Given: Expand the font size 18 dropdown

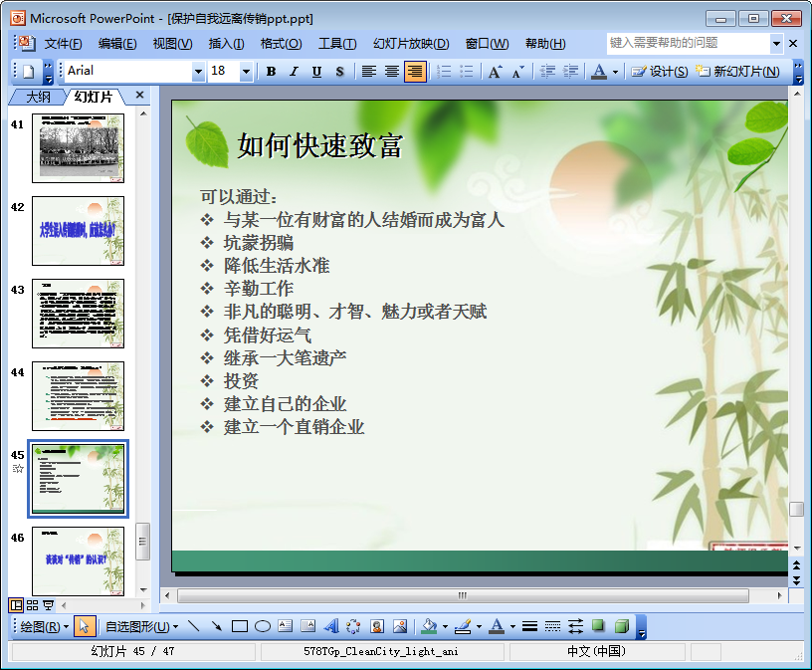Looking at the screenshot, I should click(x=246, y=72).
